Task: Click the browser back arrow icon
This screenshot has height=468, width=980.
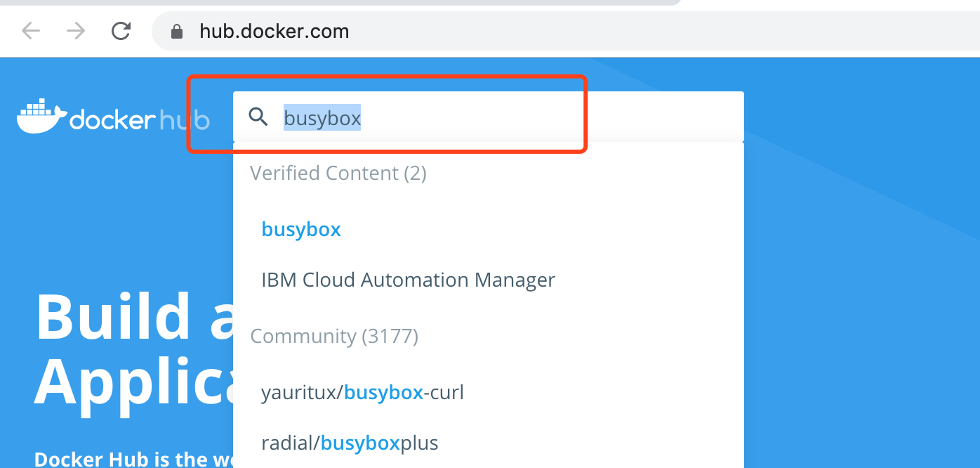Action: pos(31,31)
